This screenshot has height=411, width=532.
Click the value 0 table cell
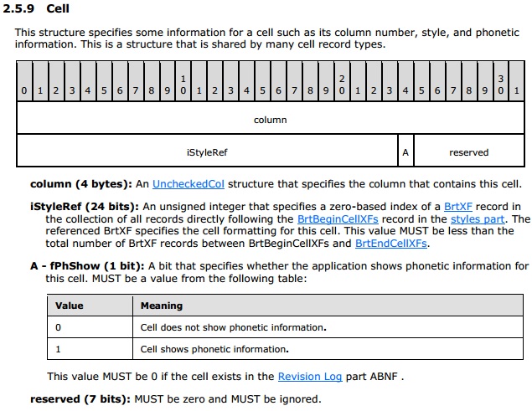[x=90, y=327]
